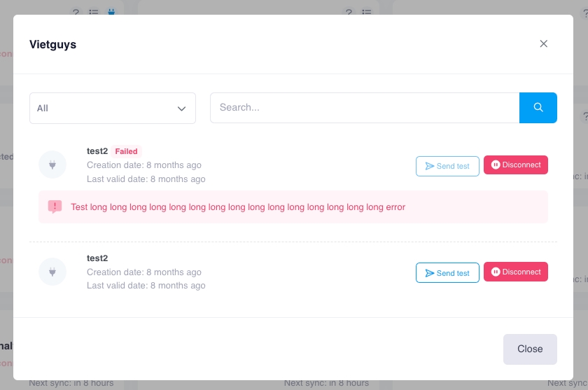Click the red alert icon in the error banner
The image size is (588, 390).
click(55, 207)
